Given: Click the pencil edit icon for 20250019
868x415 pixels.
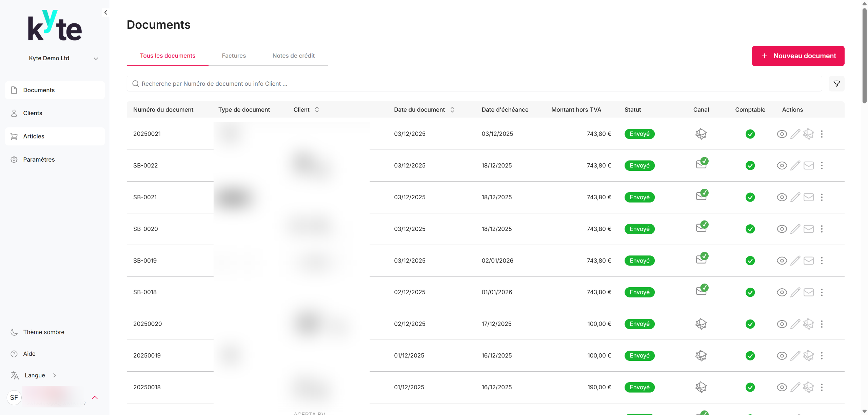Looking at the screenshot, I should 795,356.
